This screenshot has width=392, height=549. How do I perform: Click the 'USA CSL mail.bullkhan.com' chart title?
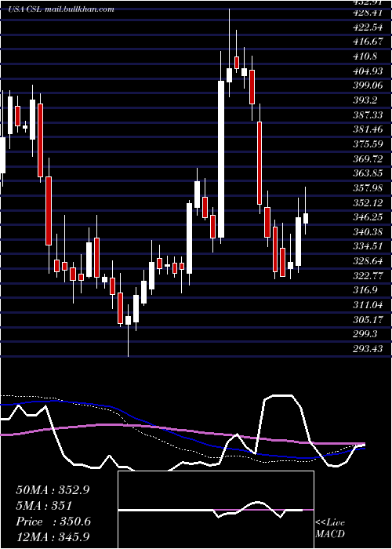61,9
